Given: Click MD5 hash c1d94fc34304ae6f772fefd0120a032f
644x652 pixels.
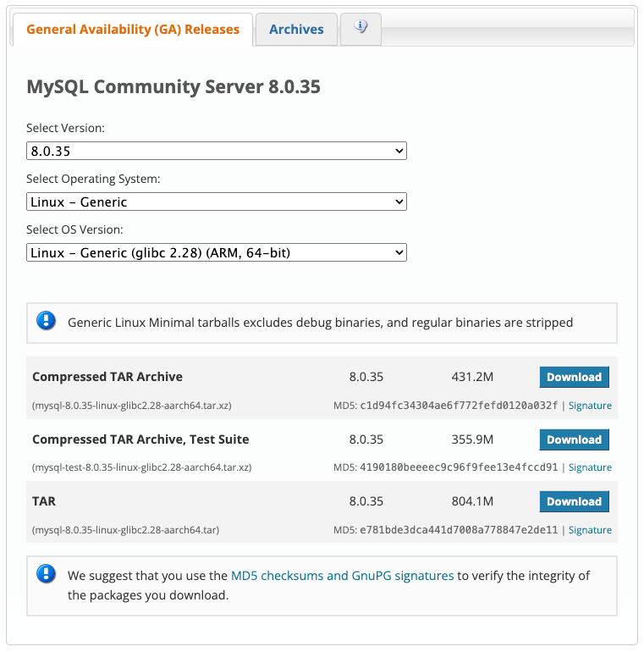Looking at the screenshot, I should click(459, 406).
